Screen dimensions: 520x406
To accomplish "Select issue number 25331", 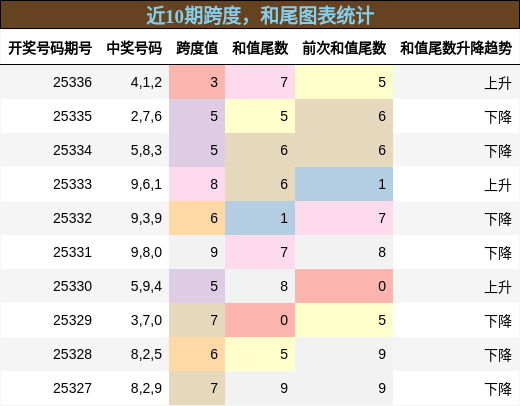I will [x=72, y=252].
